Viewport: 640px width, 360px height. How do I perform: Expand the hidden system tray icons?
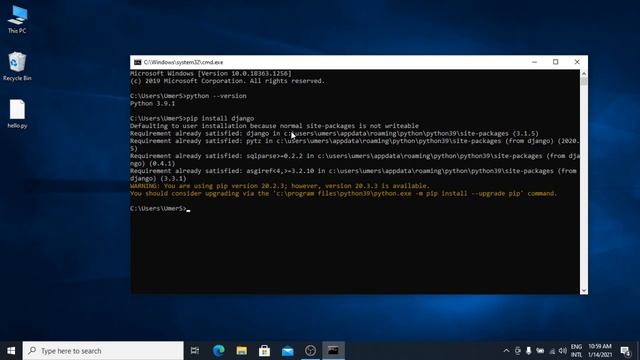pos(507,351)
